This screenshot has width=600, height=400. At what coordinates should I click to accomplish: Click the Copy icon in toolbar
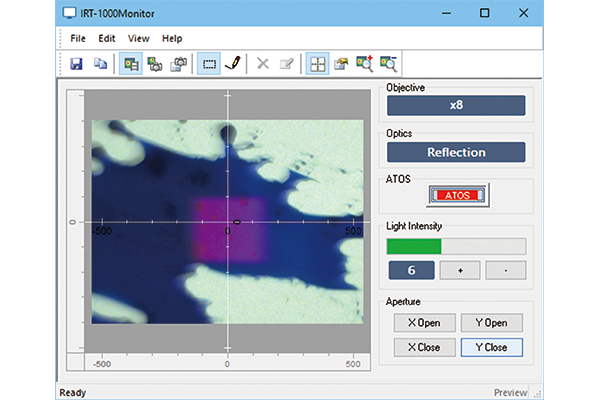(101, 63)
